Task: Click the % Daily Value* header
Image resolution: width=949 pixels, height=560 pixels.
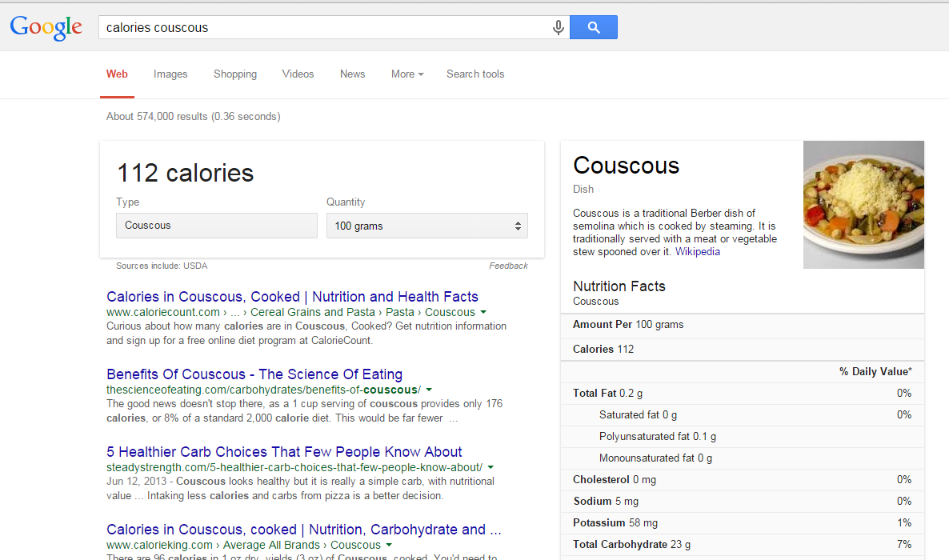Action: [875, 372]
